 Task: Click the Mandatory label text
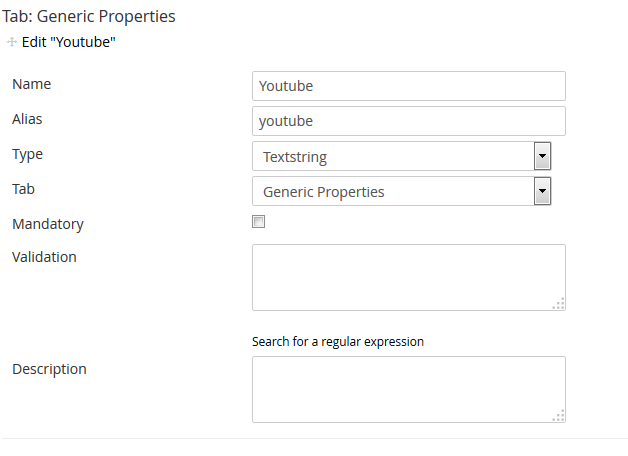tap(48, 224)
